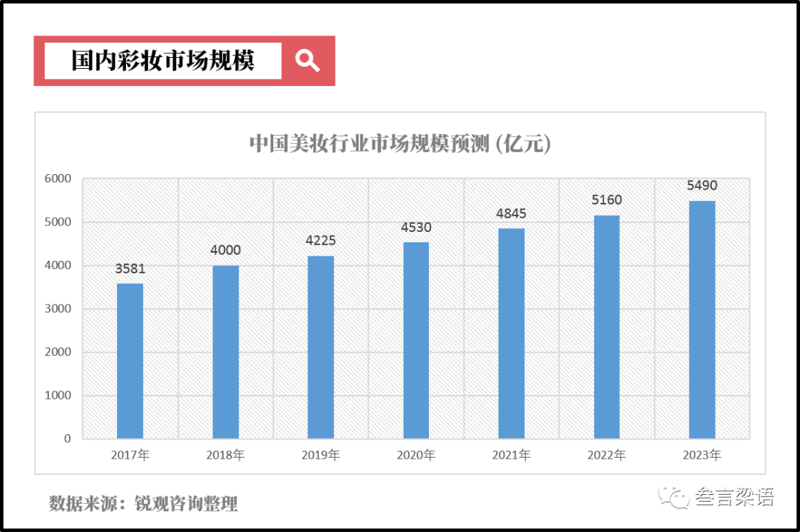Screen dimensions: 800x532
Task: Click the 2022年 bar in chart
Action: point(607,327)
